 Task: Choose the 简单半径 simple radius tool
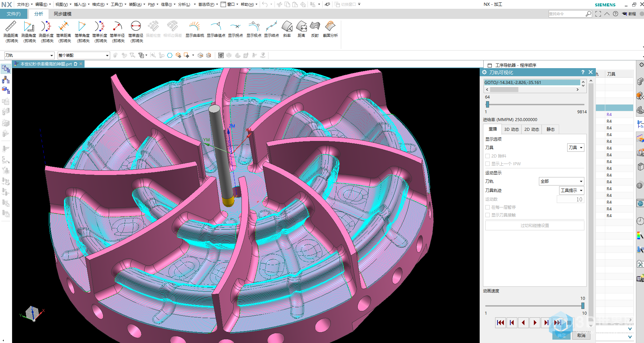[x=117, y=32]
